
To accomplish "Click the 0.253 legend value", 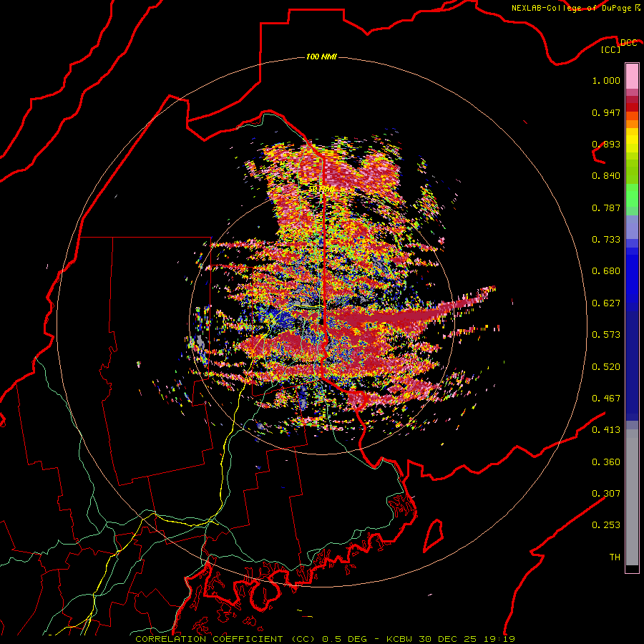I will pos(606,525).
